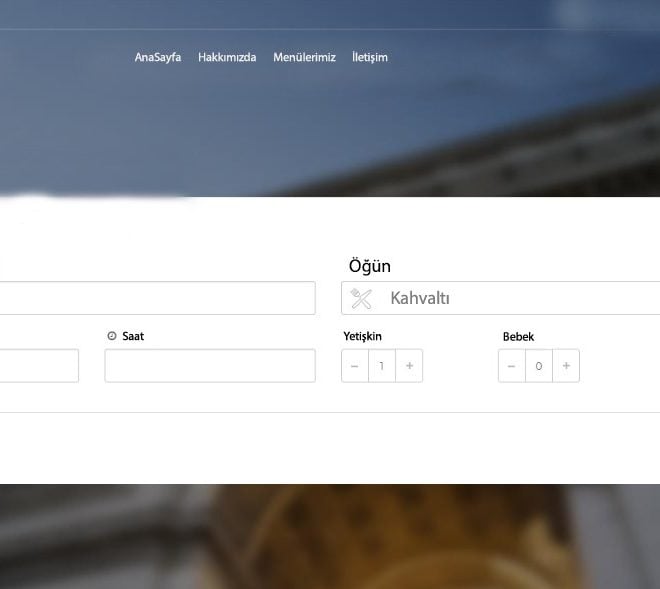The height and width of the screenshot is (589, 660).
Task: Click the Saat label text
Action: (133, 336)
